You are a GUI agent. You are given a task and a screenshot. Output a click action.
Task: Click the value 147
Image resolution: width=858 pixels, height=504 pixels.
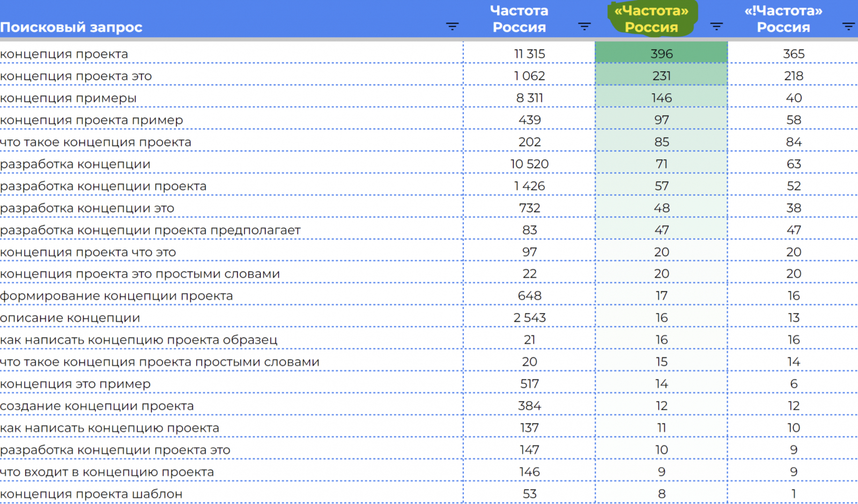(x=529, y=450)
